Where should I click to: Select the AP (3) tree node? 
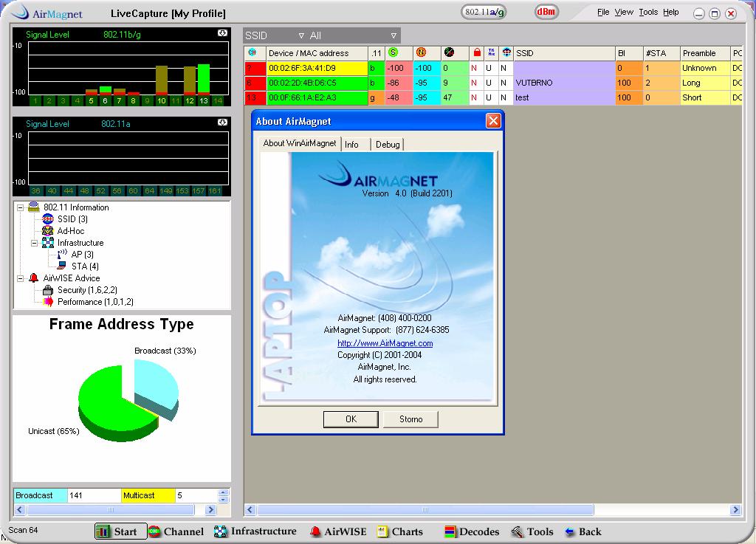point(82,255)
